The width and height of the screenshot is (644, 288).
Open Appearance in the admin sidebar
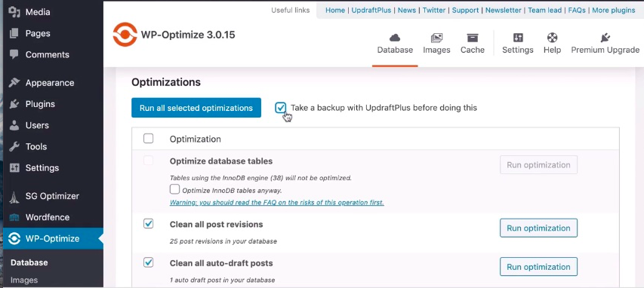[x=50, y=82]
